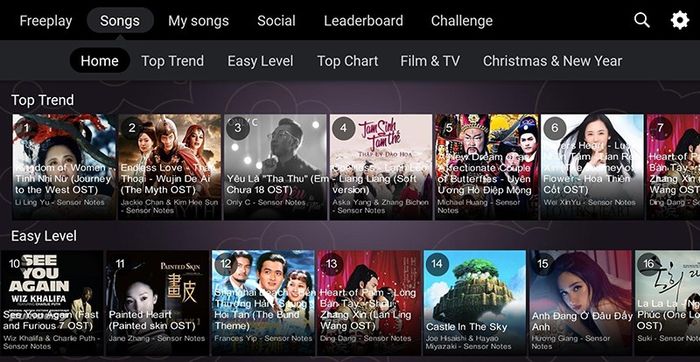The height and width of the screenshot is (362, 700).
Task: Switch to the Challenge tab
Action: click(x=462, y=21)
